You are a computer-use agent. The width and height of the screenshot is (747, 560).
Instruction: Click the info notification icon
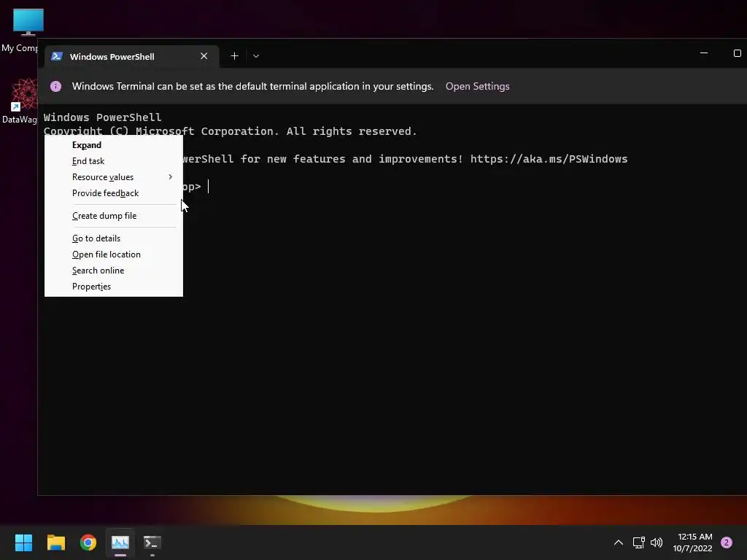55,86
